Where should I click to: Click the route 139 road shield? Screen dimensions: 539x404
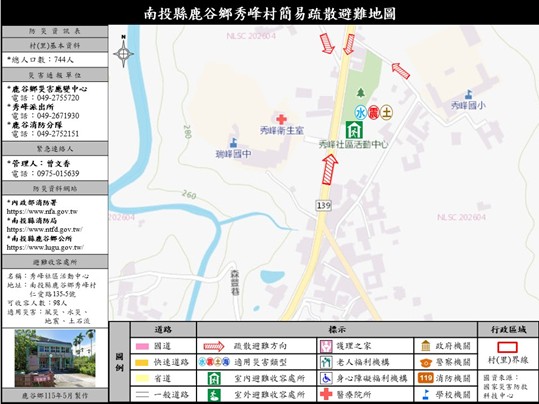pyautogui.click(x=323, y=206)
